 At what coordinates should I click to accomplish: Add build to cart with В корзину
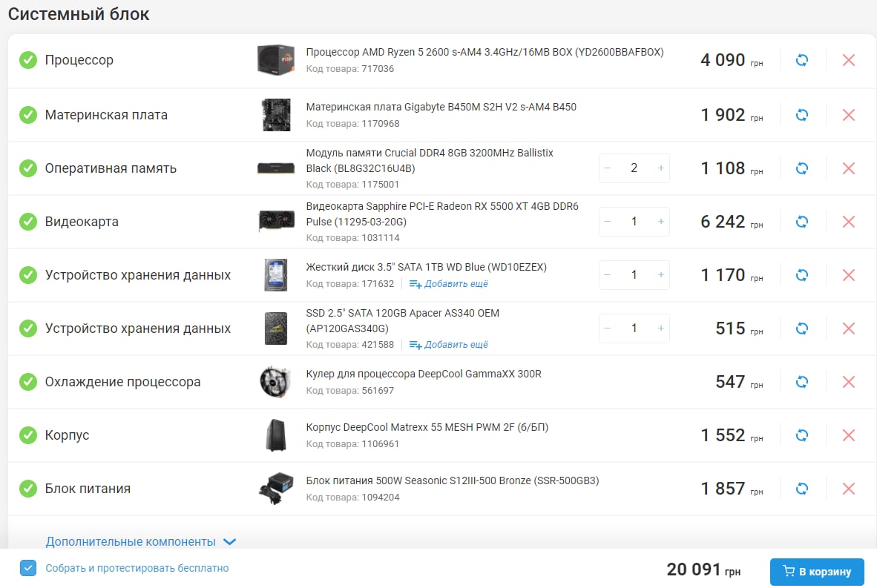[x=817, y=572]
